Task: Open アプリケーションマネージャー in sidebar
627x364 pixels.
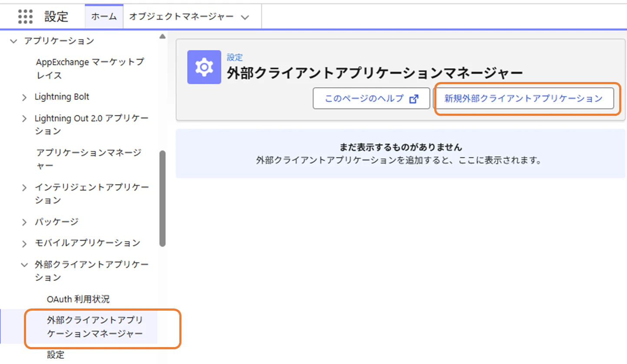Action: [89, 159]
